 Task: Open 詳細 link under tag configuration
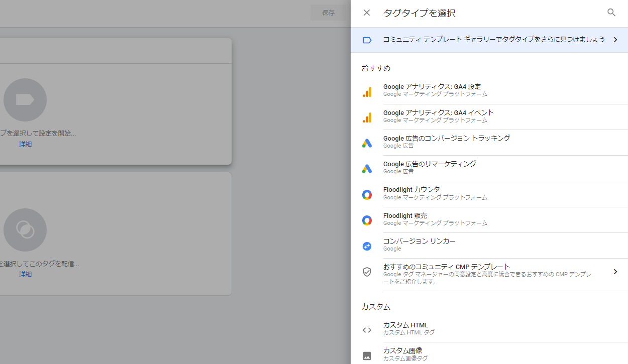25,144
